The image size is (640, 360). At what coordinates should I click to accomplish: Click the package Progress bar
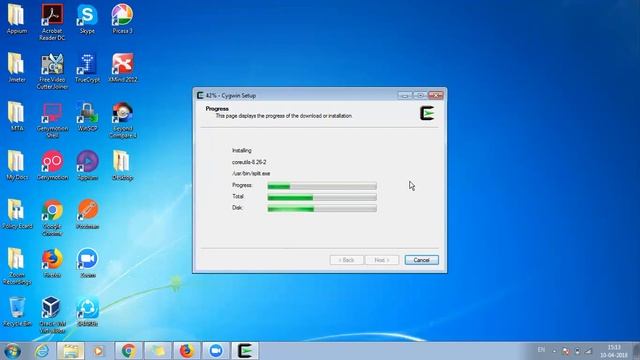click(322, 187)
